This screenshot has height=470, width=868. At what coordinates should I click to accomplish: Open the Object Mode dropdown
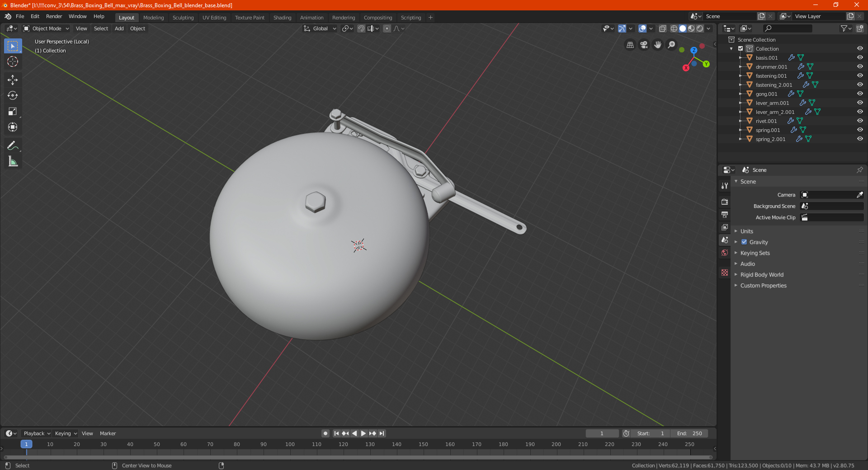46,28
